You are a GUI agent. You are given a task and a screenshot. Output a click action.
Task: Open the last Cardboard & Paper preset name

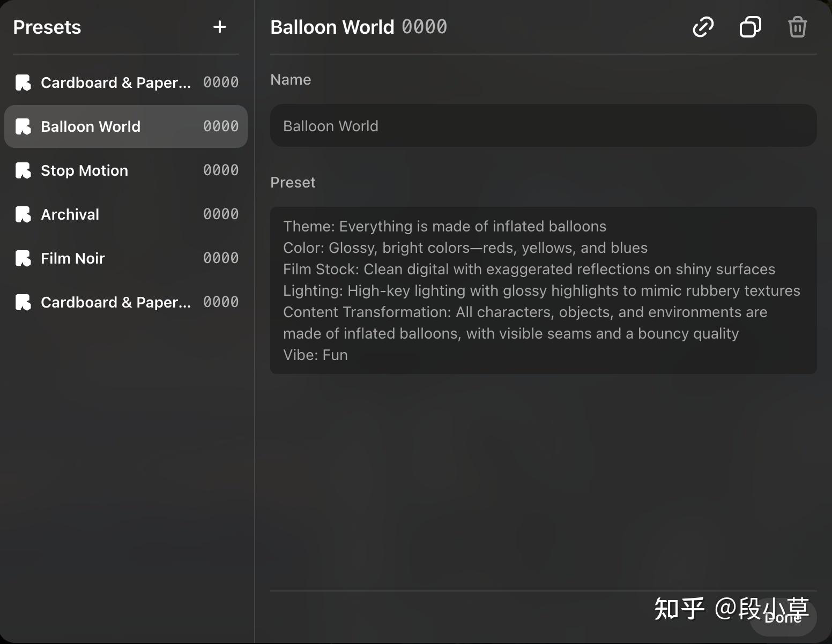point(116,302)
